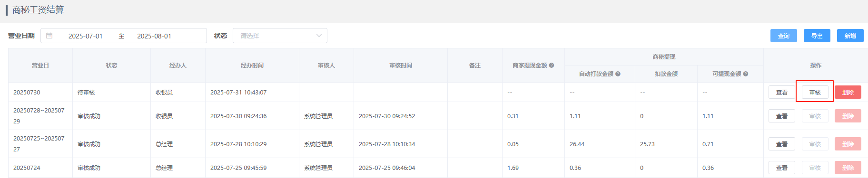The width and height of the screenshot is (868, 178).
Task: Click the 待审核 status cell
Action: point(86,93)
